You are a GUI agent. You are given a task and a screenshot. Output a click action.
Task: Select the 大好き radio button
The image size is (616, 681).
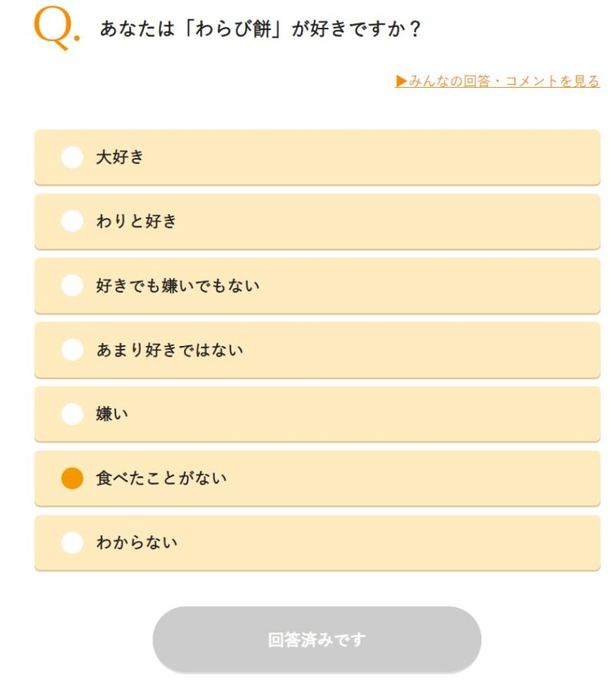point(72,157)
